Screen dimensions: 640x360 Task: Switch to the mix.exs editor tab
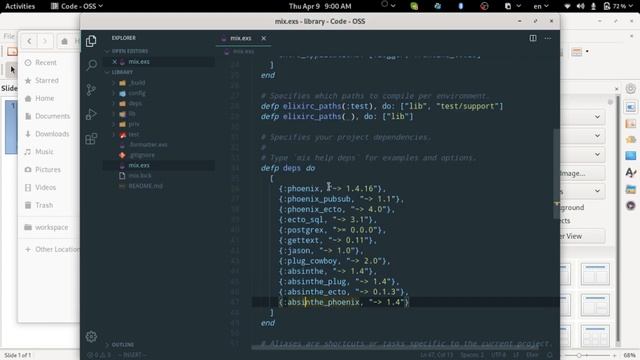pos(241,38)
